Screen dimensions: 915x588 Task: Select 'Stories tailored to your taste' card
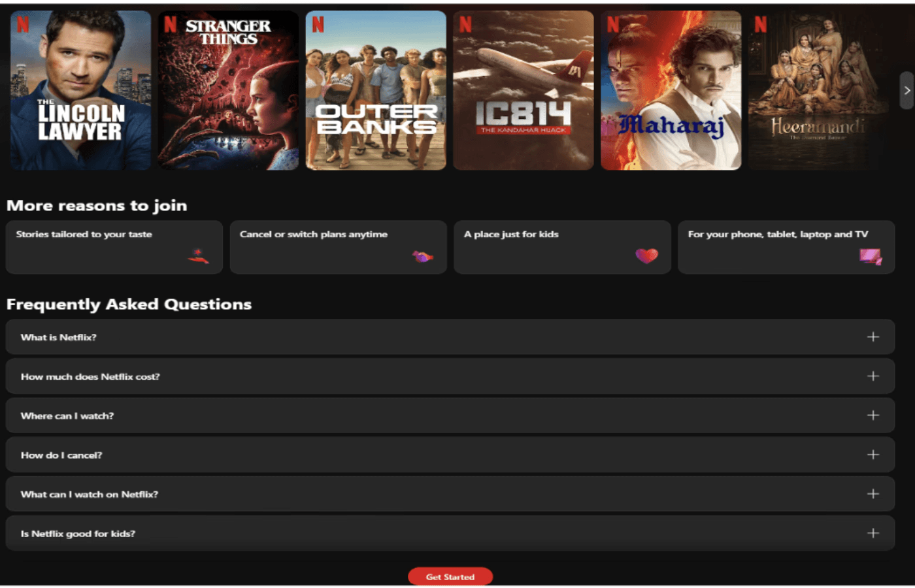pos(114,247)
